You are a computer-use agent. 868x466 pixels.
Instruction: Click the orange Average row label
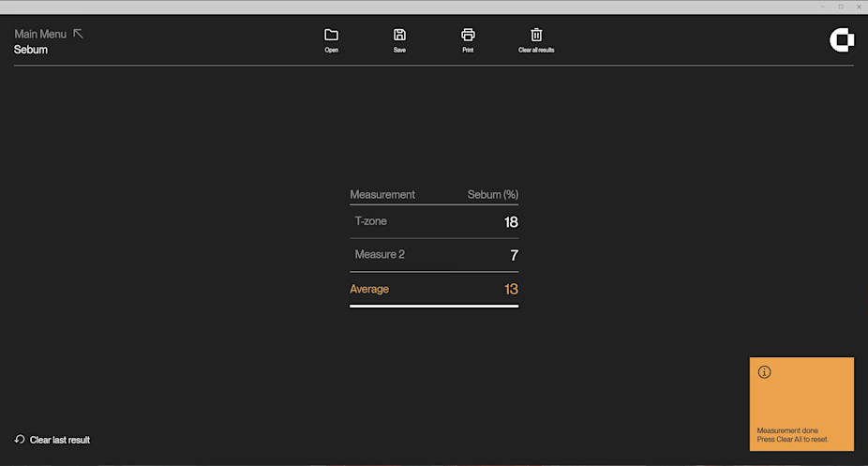[x=369, y=289]
